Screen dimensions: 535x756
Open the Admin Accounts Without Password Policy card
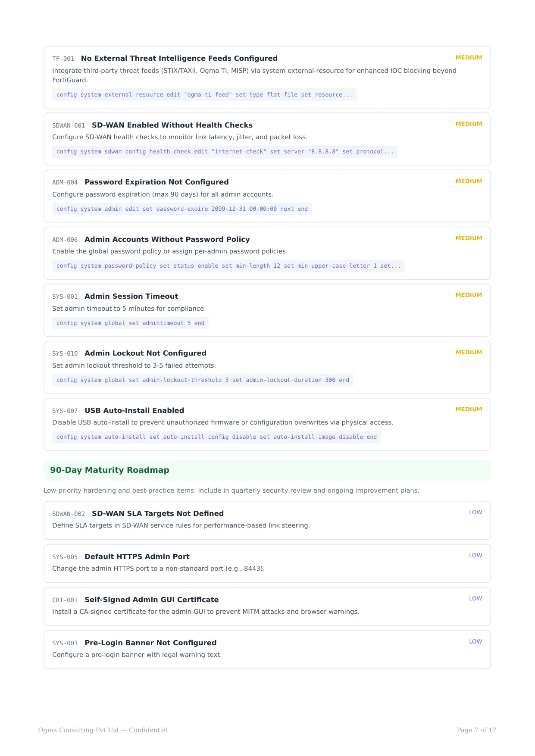(x=267, y=253)
